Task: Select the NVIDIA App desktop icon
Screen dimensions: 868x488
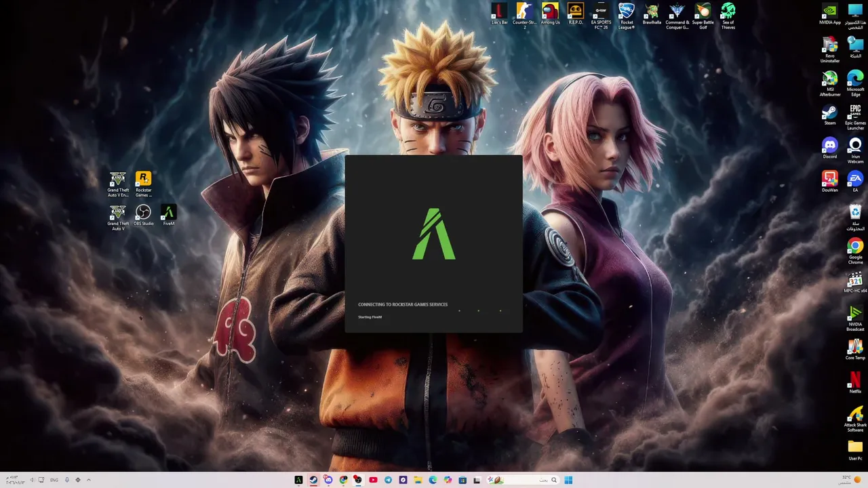Action: coord(830,14)
